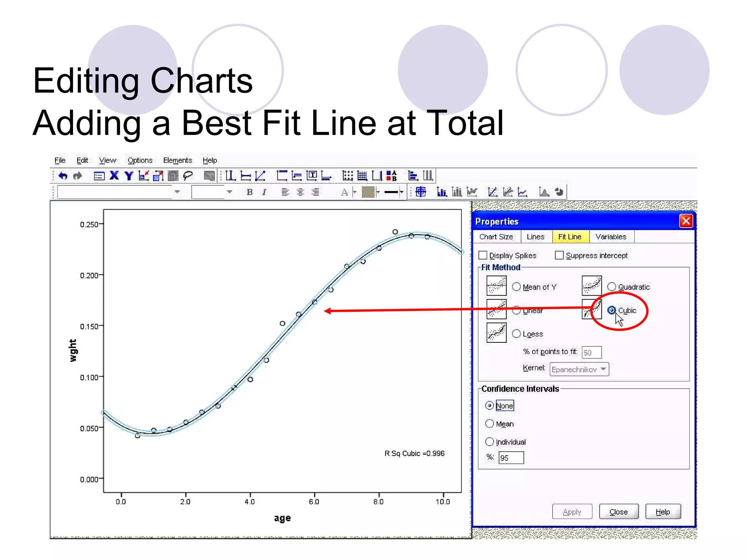Open the View menu
This screenshot has width=747, height=560.
(x=108, y=160)
